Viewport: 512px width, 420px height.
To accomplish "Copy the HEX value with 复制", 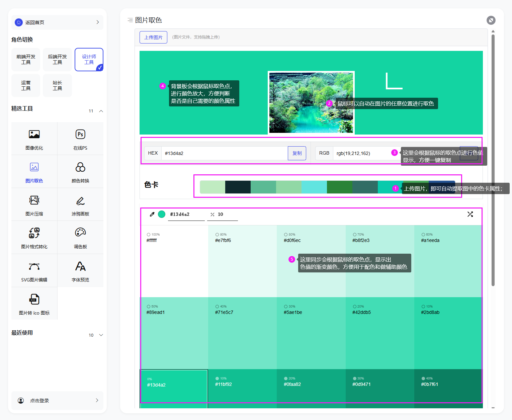I will [x=297, y=153].
